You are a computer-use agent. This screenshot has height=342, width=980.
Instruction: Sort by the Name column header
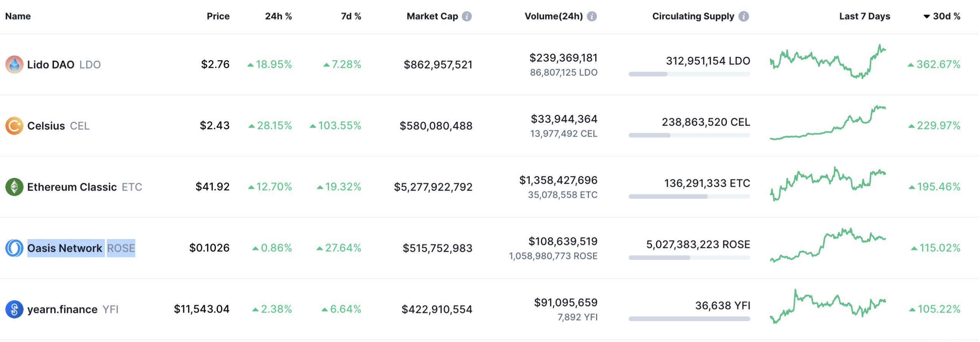18,16
